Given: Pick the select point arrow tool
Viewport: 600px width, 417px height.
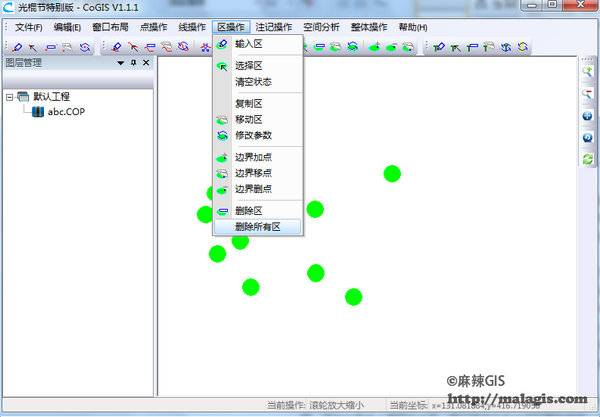Looking at the screenshot, I should click(x=34, y=47).
